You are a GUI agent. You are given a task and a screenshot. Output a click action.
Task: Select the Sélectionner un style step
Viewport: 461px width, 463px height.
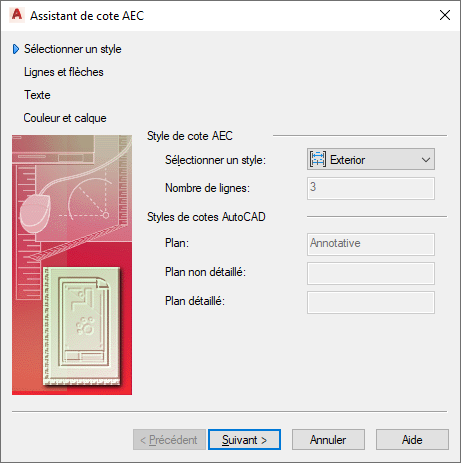(72, 49)
